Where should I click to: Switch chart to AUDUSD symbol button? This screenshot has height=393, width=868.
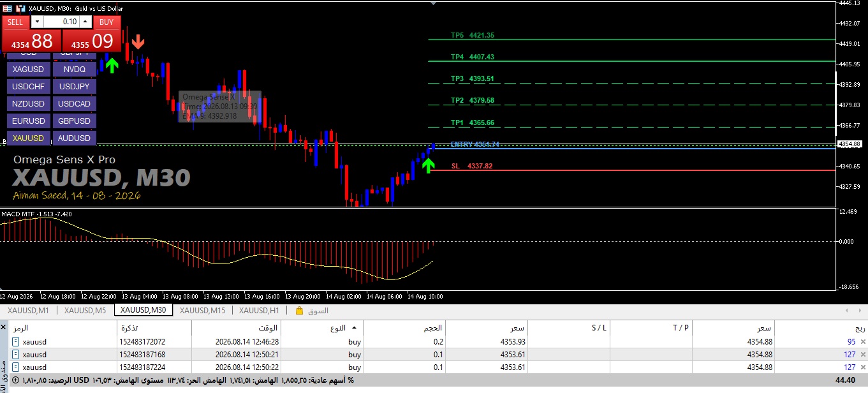pyautogui.click(x=75, y=138)
